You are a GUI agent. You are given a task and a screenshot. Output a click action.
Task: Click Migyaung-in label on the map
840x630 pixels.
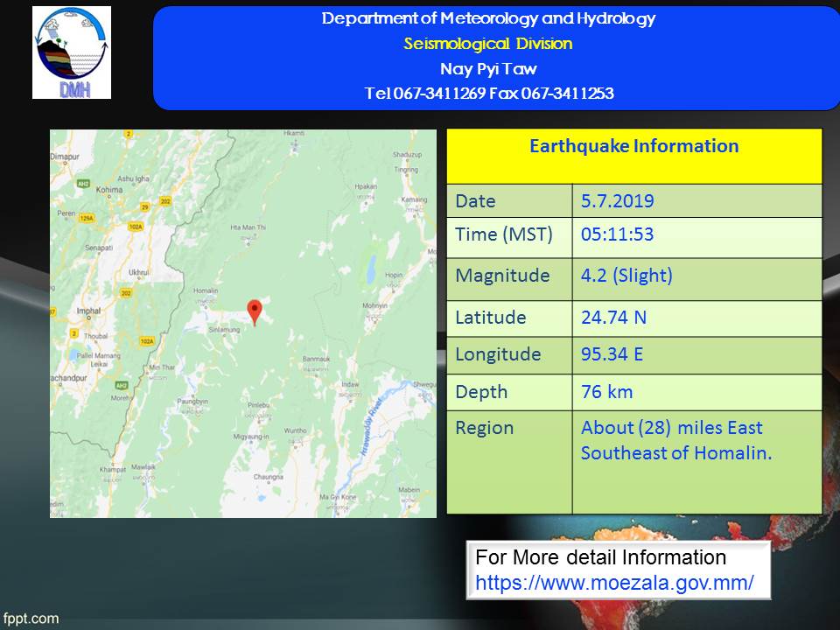click(x=251, y=437)
